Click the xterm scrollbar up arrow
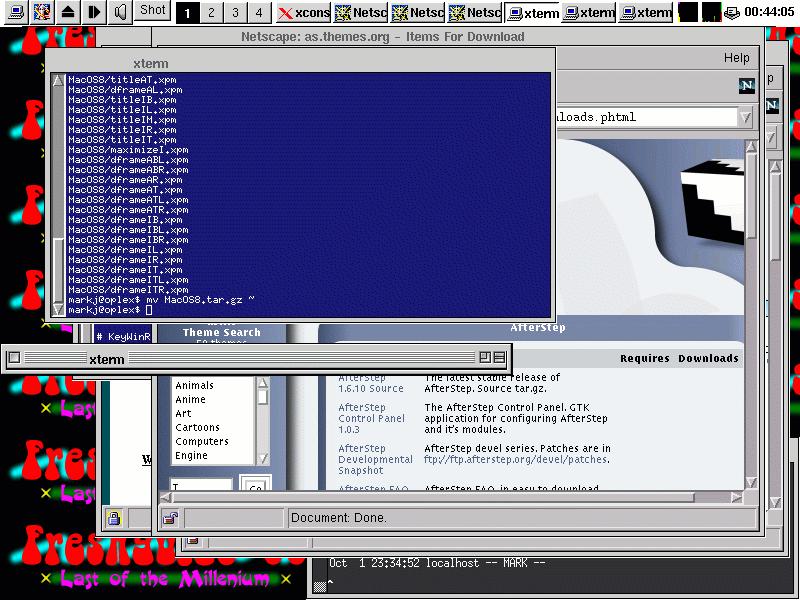 (58, 81)
